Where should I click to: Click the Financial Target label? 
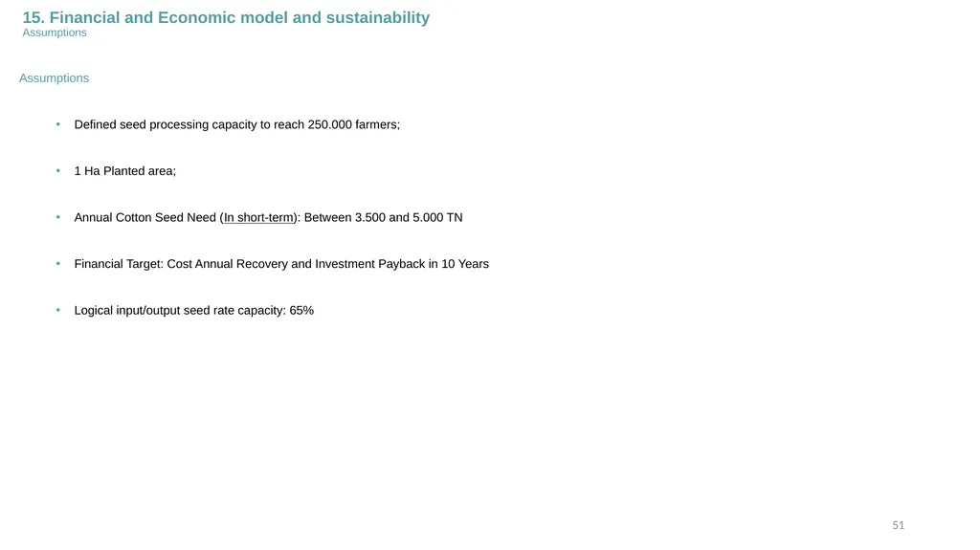(119, 264)
